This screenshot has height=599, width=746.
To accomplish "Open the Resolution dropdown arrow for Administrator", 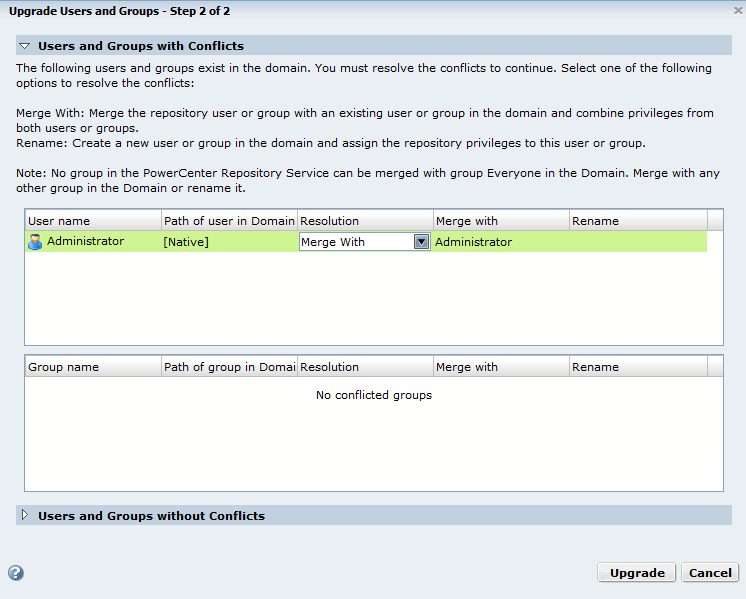I will (x=421, y=242).
